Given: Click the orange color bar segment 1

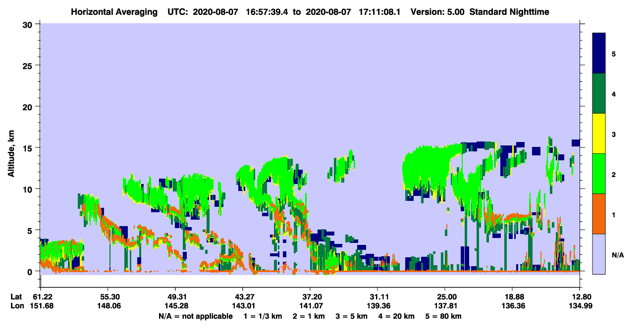Looking at the screenshot, I should tap(599, 214).
